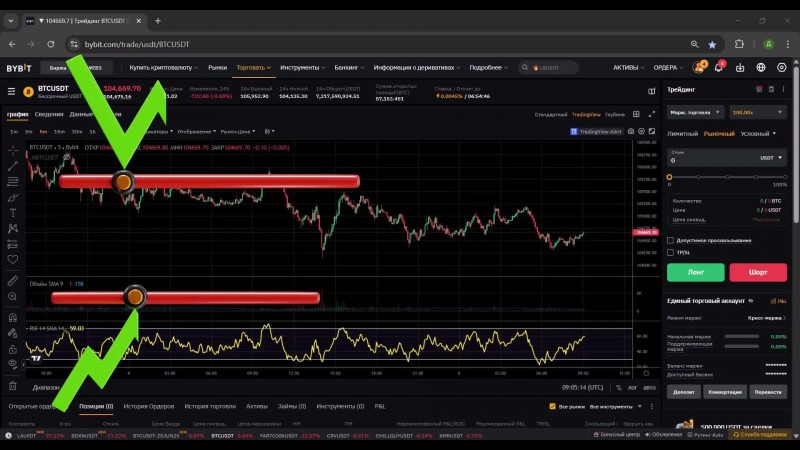Open the Все инструменты filter dropdown
This screenshot has height=450, width=800.
click(615, 407)
